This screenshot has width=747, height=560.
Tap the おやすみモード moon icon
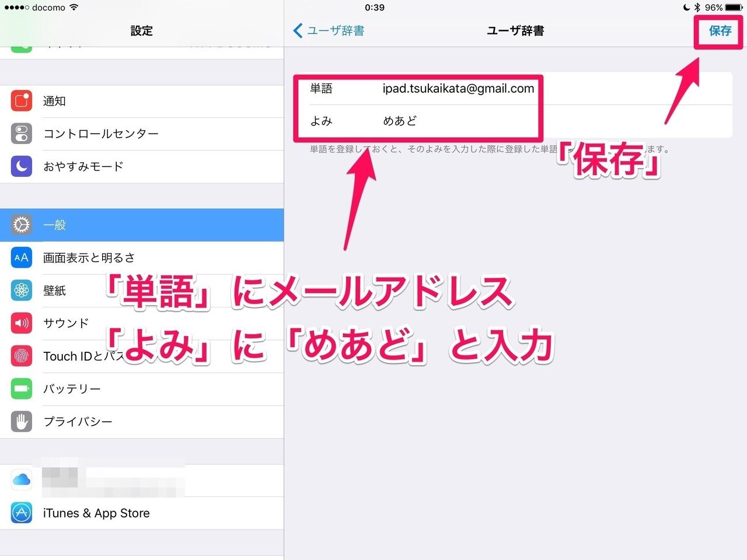pyautogui.click(x=22, y=166)
